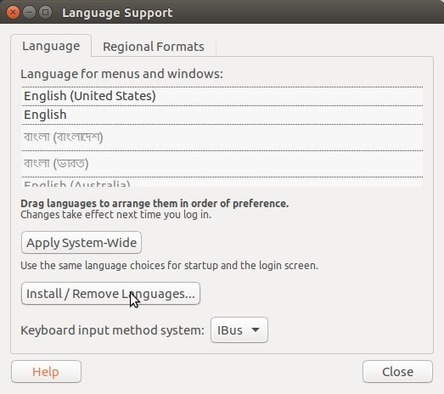Viewport: 444px width, 394px height.
Task: Select the partially visible English (Australia) entry
Action: click(222, 182)
